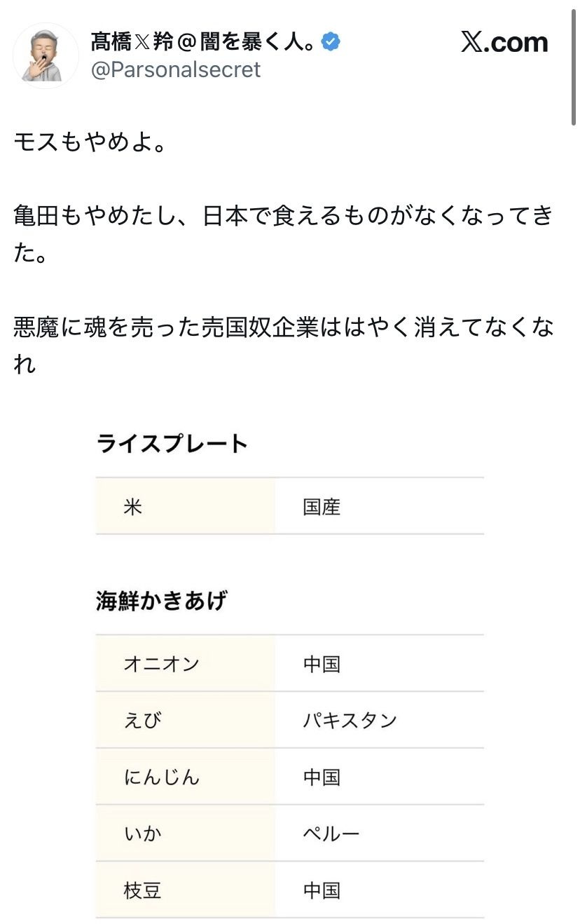Select the ライスプレート heading
This screenshot has height=924, width=580.
click(x=172, y=444)
